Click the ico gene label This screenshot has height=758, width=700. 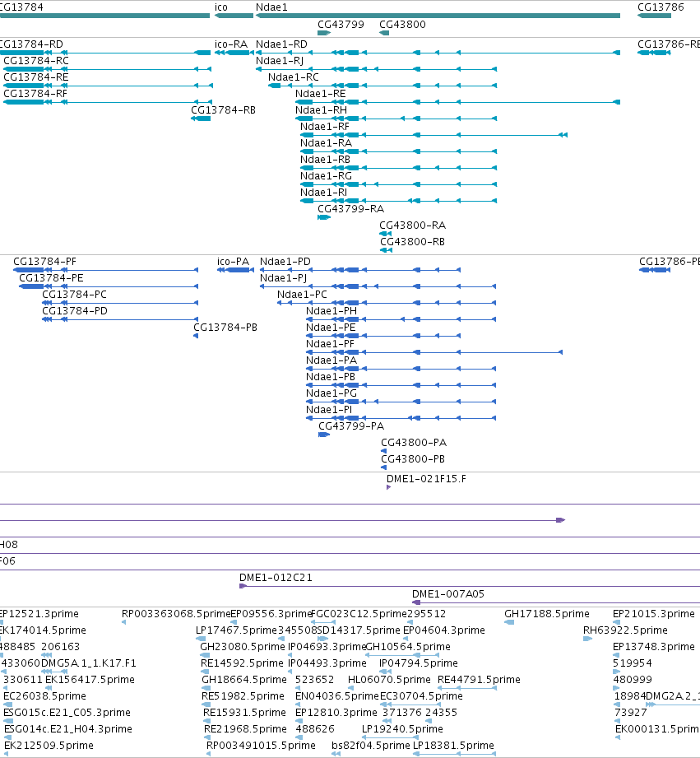220,7
